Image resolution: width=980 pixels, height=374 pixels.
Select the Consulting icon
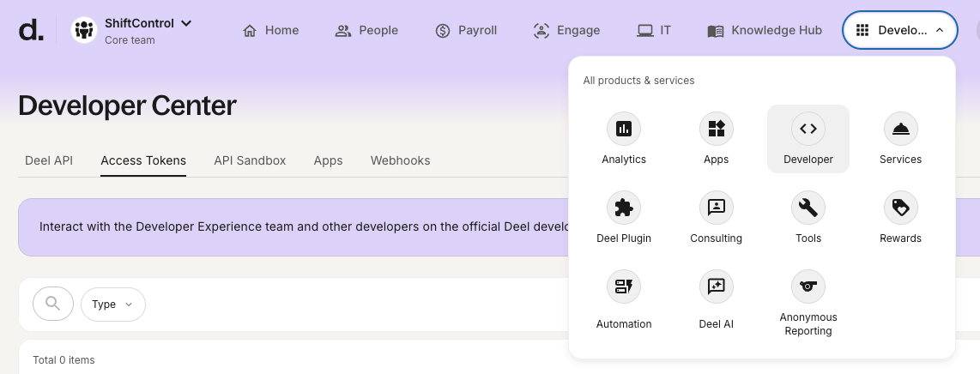[x=716, y=208]
